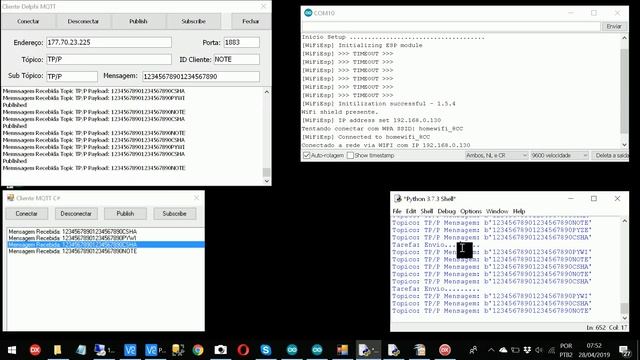Click the Delphi log scrollbar down arrow
This screenshot has width=640, height=360.
pyautogui.click(x=267, y=181)
